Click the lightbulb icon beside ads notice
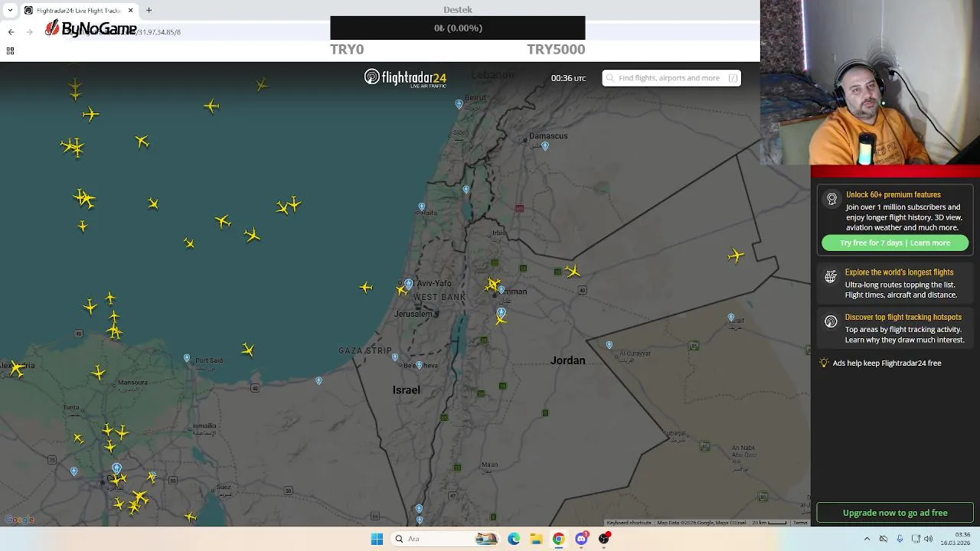This screenshot has width=980, height=551. coord(825,363)
